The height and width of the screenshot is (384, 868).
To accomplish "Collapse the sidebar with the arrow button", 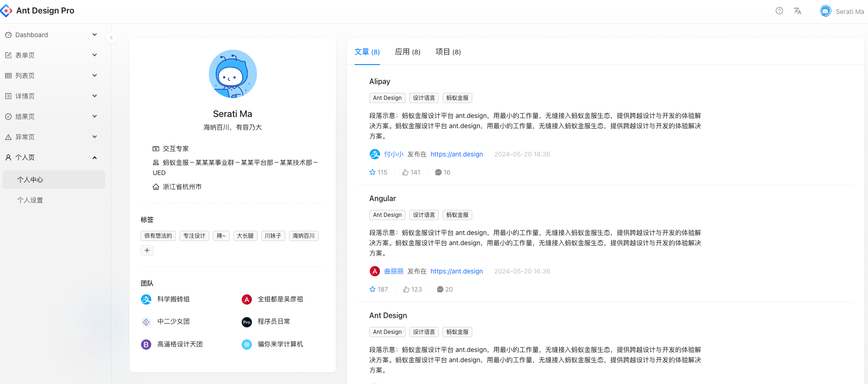I will click(x=111, y=38).
